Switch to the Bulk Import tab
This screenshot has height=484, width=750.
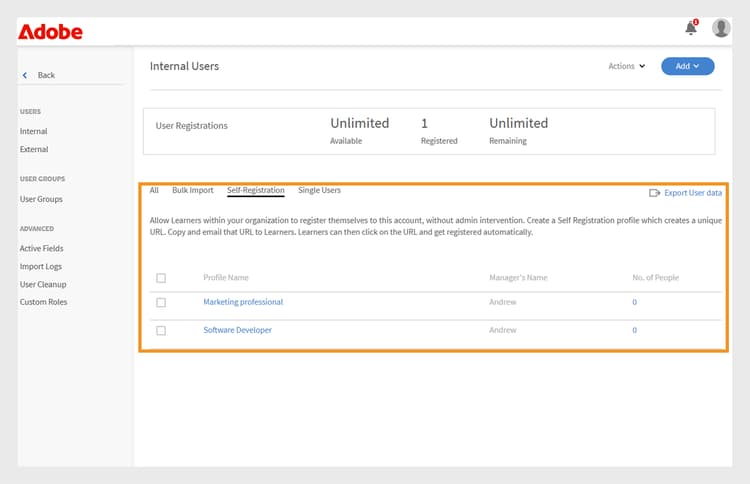[x=193, y=190]
